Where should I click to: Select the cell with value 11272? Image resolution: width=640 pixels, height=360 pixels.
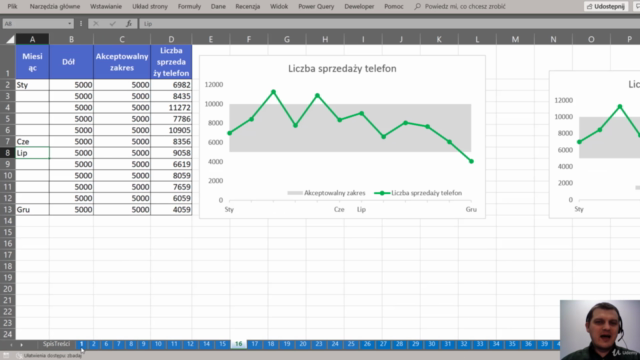[x=171, y=107]
